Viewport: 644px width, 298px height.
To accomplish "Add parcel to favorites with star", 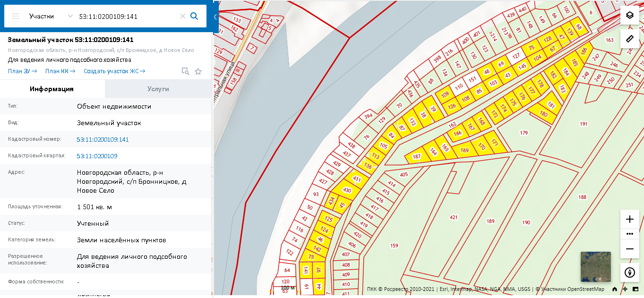I will [198, 71].
